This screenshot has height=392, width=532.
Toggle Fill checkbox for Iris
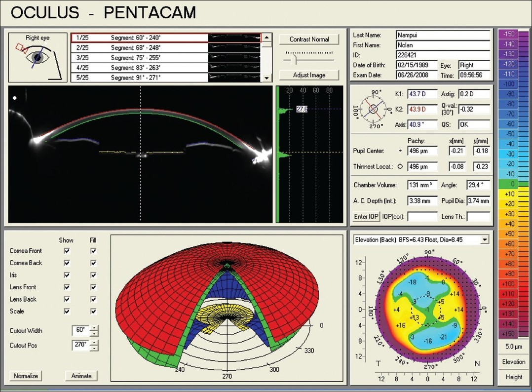(x=93, y=275)
